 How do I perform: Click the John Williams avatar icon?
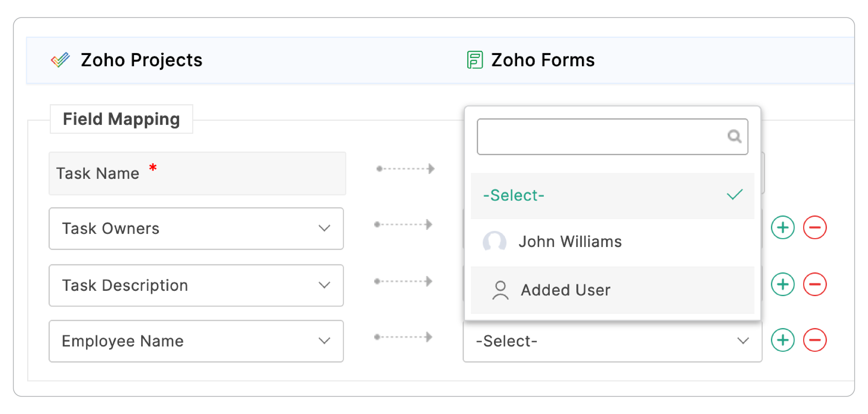tap(494, 241)
